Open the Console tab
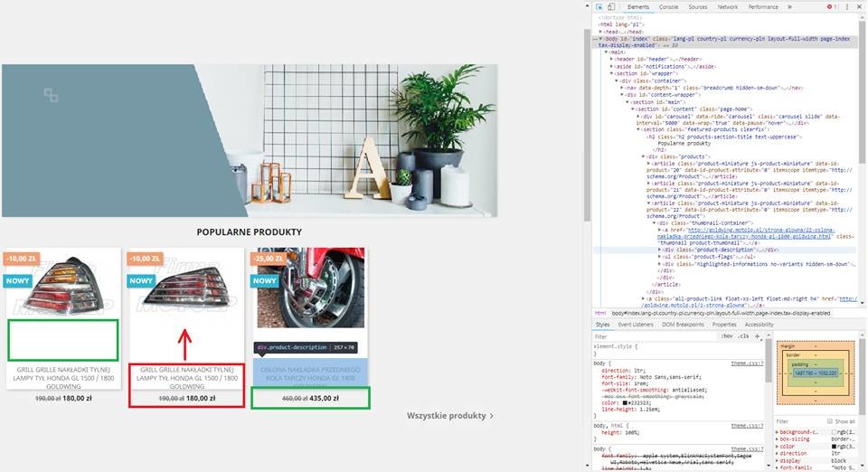This screenshot has height=472, width=868. click(x=669, y=7)
